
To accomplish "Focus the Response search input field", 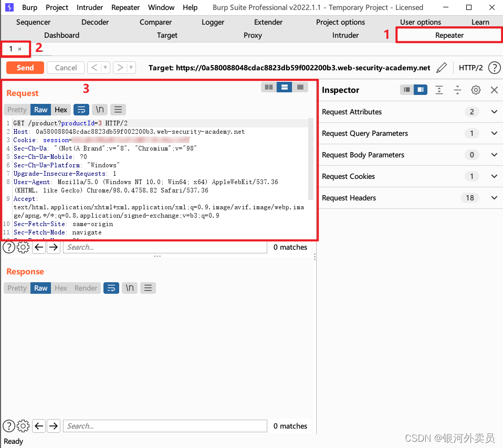I will click(x=165, y=426).
